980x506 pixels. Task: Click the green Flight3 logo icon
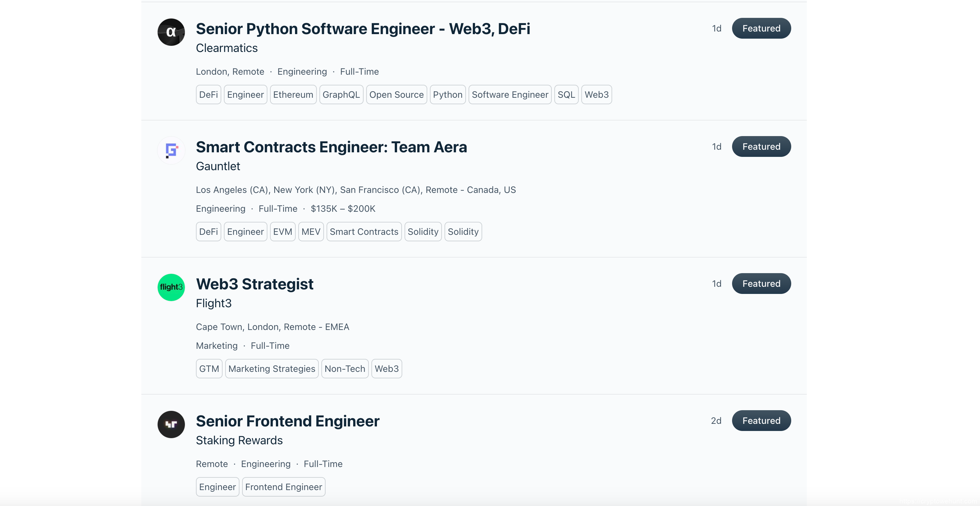point(171,287)
